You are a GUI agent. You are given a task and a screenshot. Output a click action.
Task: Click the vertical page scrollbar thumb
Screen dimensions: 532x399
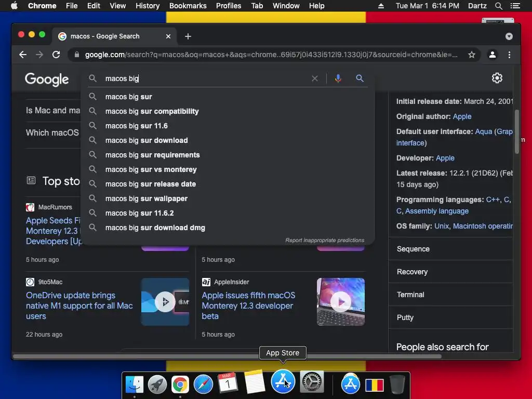pyautogui.click(x=517, y=131)
